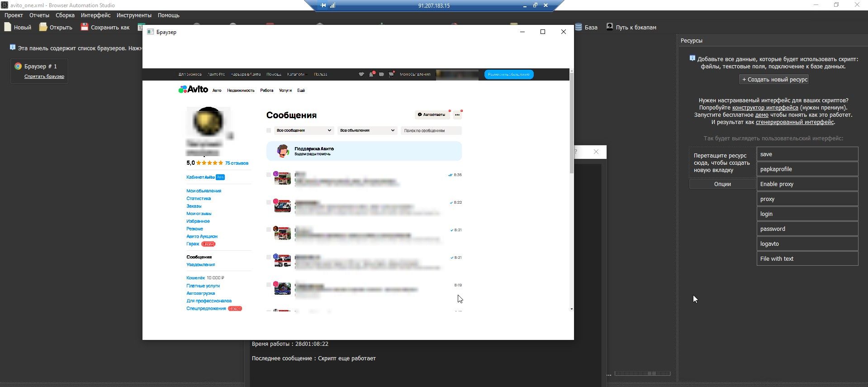Click the Спрятать браузер link
Screen dimensions: 868x387
(x=44, y=76)
